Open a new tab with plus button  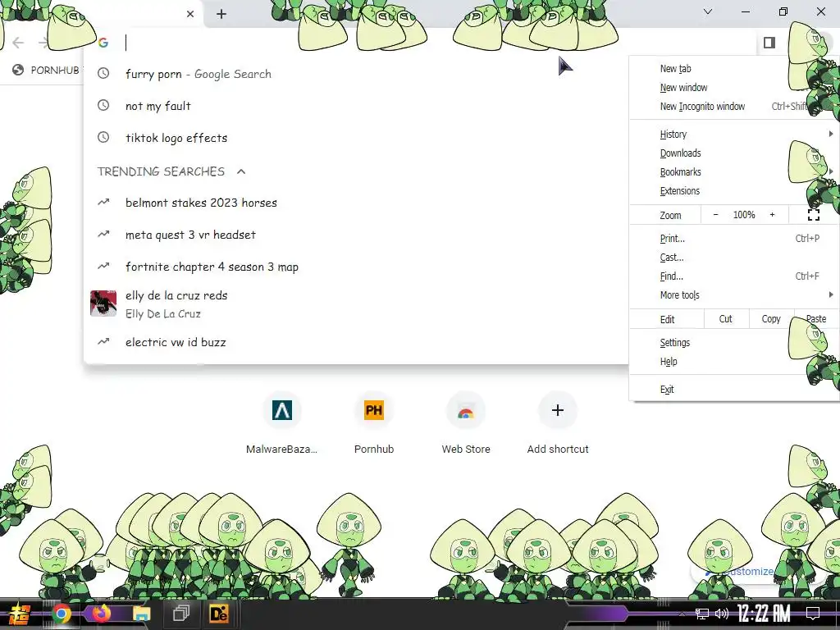221,14
